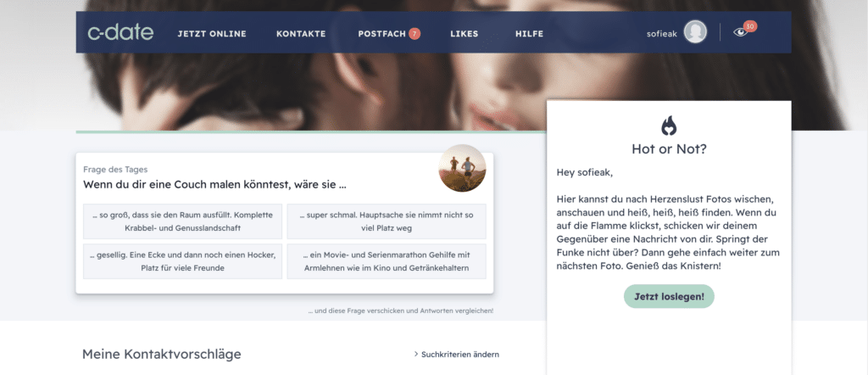Click the Frage verschicken und vergleichen text
The image size is (868, 375).
click(401, 311)
